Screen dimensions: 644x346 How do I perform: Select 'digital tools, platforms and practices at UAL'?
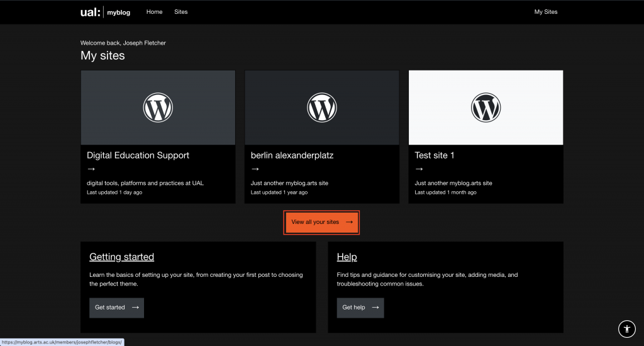click(145, 183)
